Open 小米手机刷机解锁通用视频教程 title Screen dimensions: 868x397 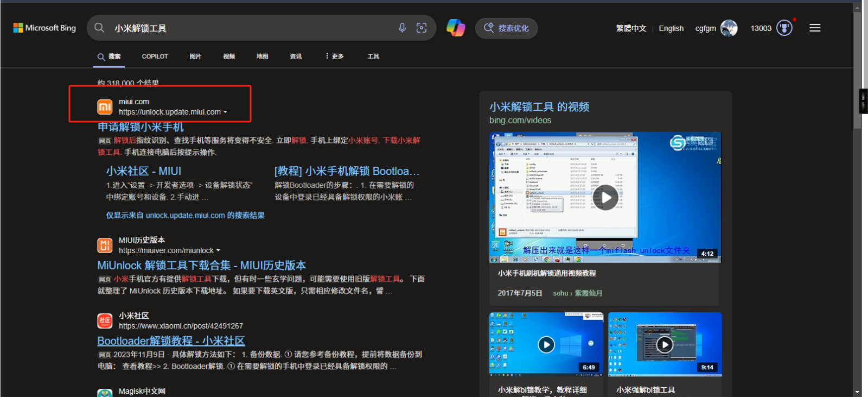[547, 273]
